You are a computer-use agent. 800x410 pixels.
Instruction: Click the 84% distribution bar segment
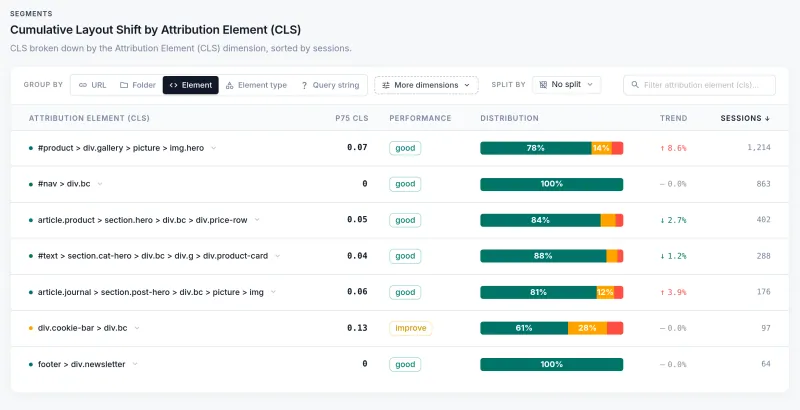click(x=540, y=220)
